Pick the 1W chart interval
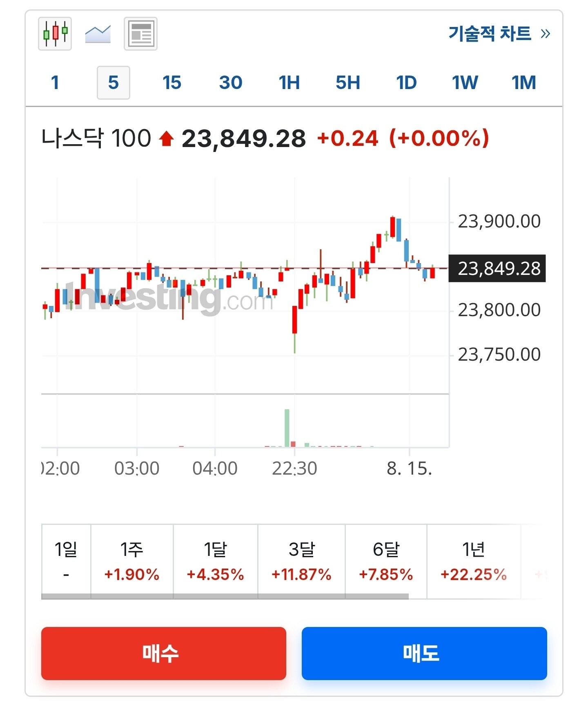 pos(465,83)
